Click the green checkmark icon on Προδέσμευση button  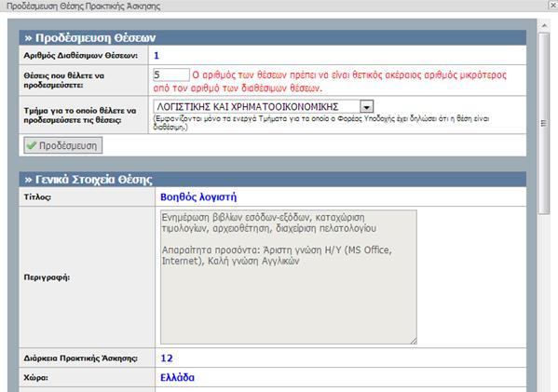click(32, 145)
